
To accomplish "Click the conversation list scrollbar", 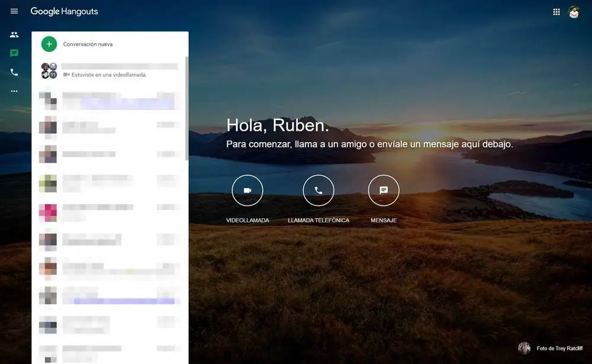I will pyautogui.click(x=186, y=108).
